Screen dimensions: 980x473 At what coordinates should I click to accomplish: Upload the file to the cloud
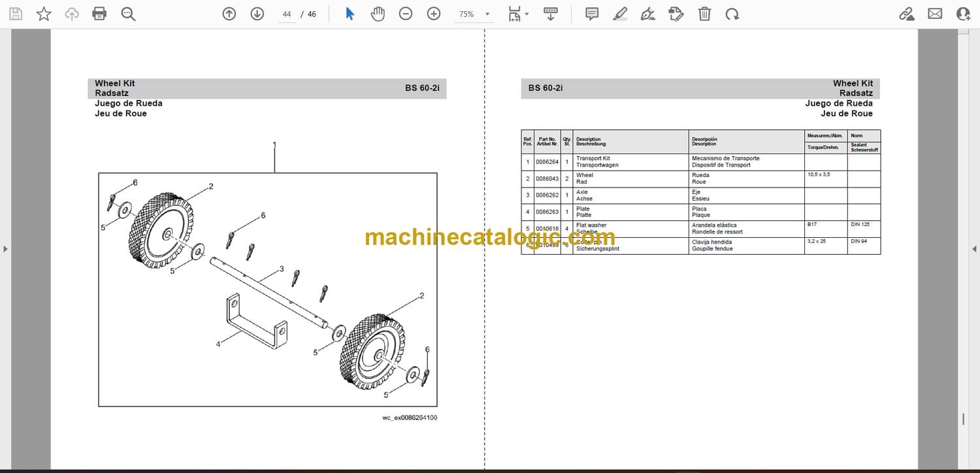72,14
